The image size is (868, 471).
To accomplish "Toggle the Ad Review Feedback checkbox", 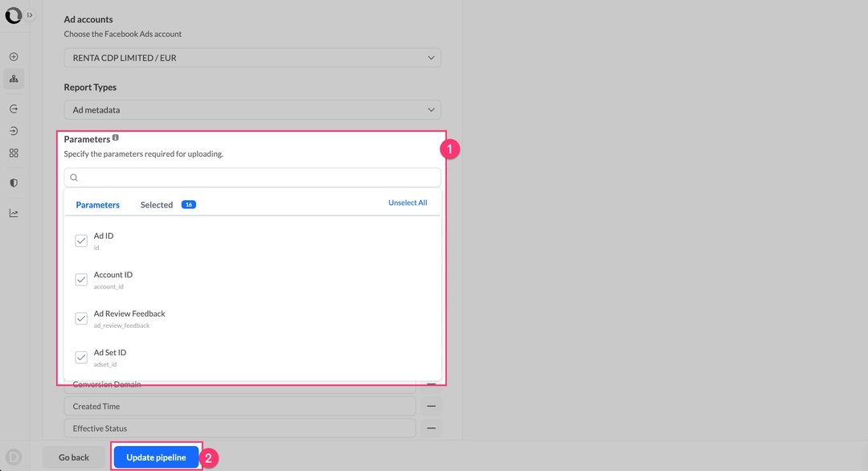I will (81, 318).
